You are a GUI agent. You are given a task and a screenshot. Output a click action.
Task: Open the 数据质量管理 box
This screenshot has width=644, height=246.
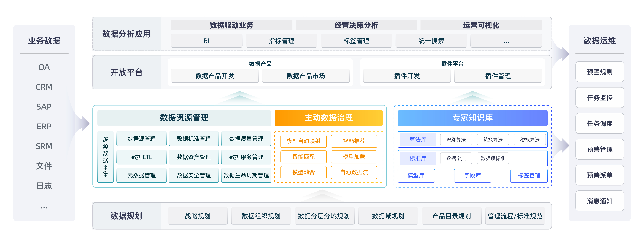pyautogui.click(x=246, y=139)
